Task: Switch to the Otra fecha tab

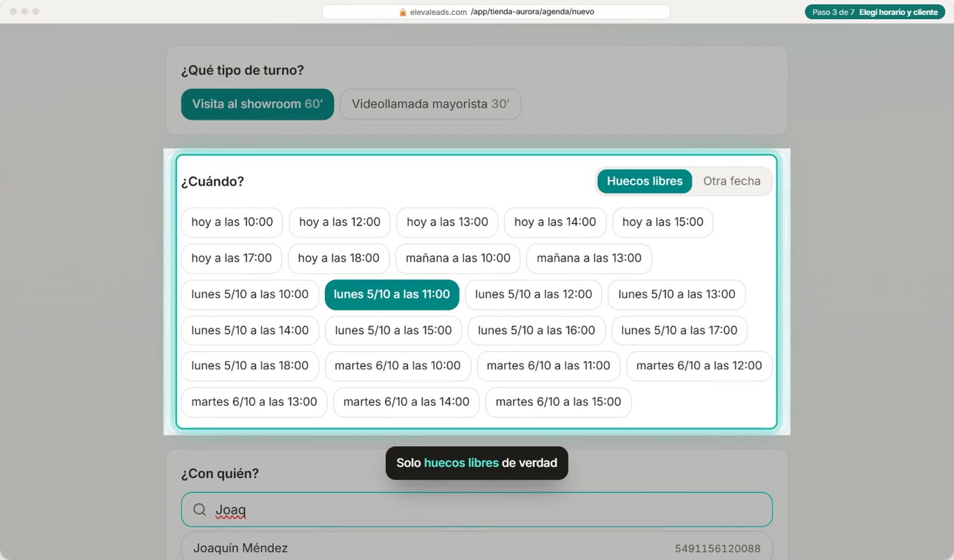Action: pos(732,181)
